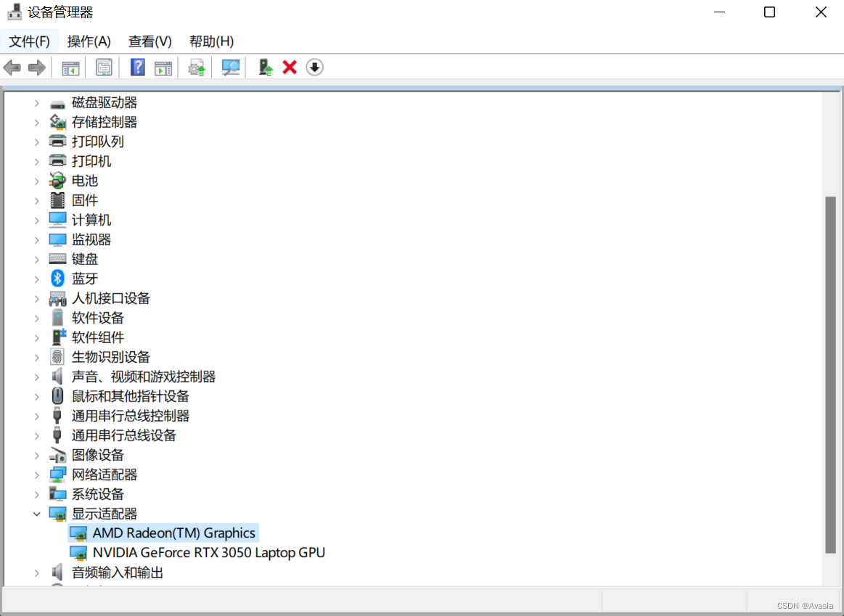
Task: Click the 蓝牙 Bluetooth icon
Action: pos(57,278)
